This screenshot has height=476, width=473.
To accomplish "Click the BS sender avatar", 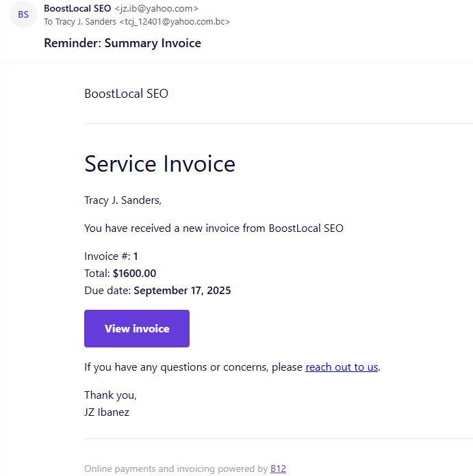I will click(23, 14).
